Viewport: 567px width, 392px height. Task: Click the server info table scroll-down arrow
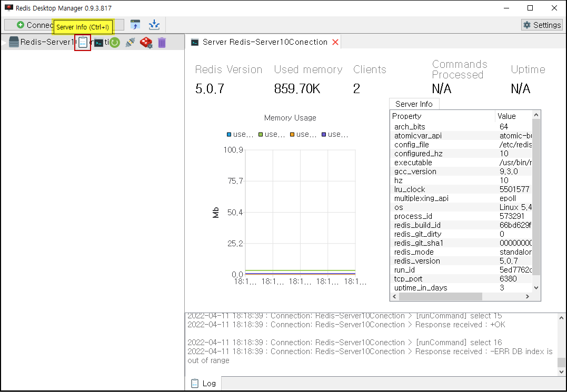tap(536, 288)
